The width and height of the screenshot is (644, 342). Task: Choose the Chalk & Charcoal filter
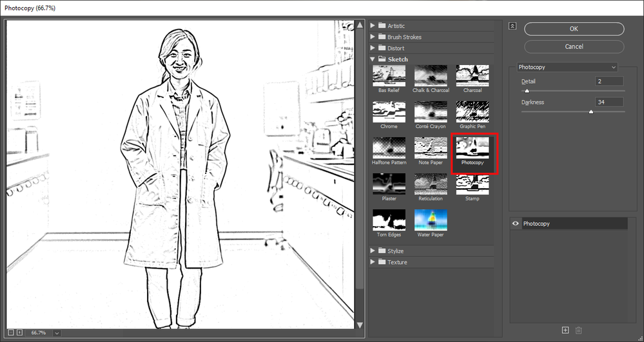click(x=430, y=76)
